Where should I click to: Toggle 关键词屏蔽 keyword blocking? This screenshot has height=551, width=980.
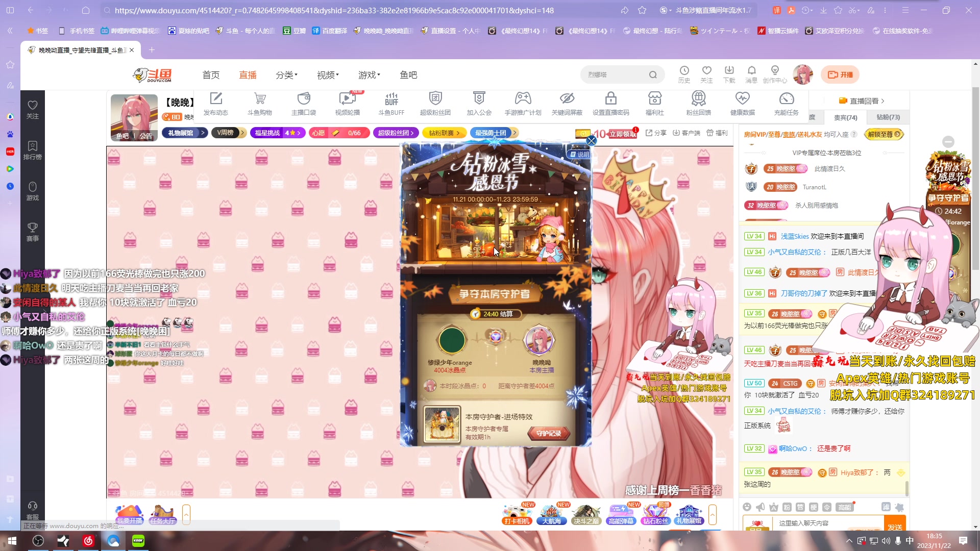pyautogui.click(x=567, y=104)
